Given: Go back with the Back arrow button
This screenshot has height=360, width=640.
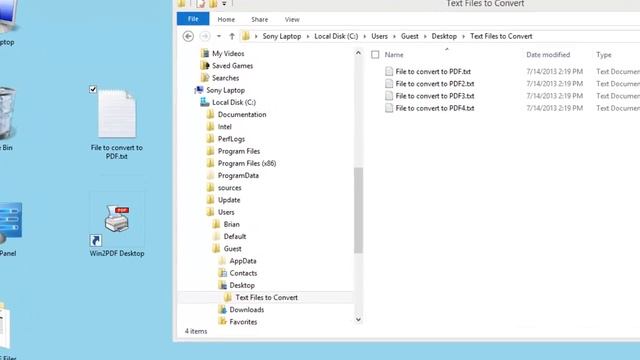Looking at the screenshot, I should 188,36.
